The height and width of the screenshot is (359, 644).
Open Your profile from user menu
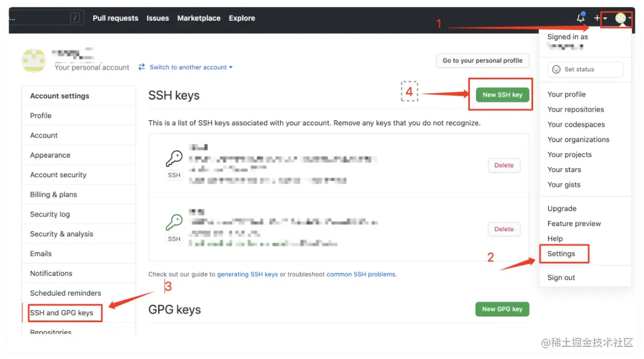click(x=566, y=94)
